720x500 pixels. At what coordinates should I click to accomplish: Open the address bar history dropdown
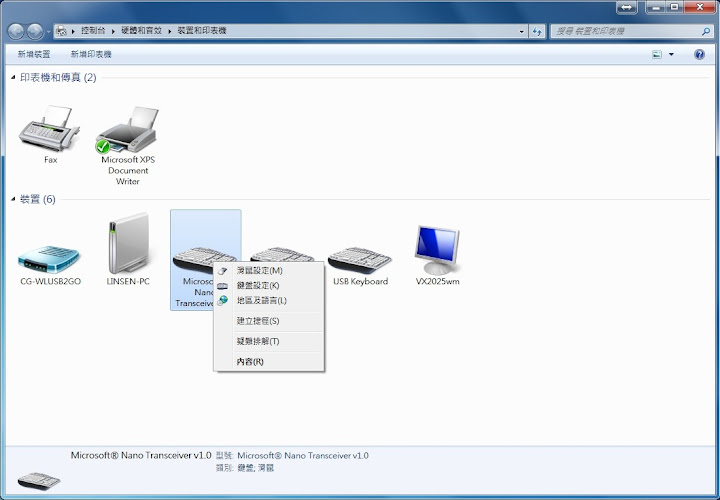pos(522,31)
